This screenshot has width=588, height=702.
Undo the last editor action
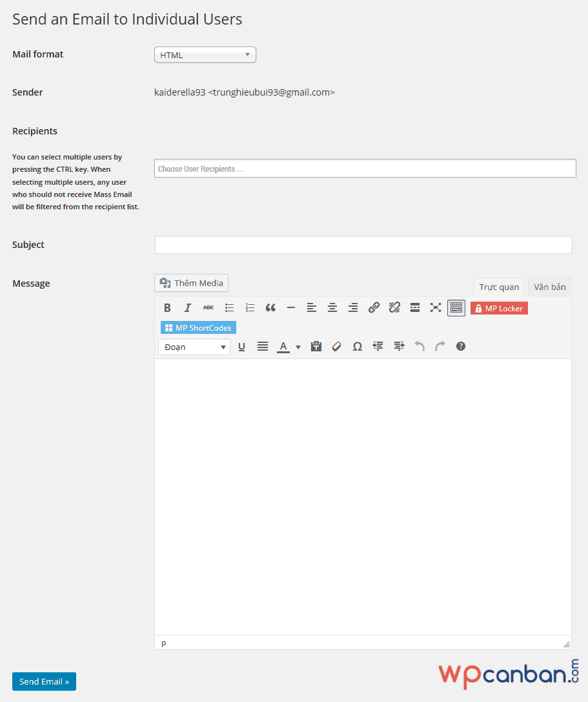420,346
